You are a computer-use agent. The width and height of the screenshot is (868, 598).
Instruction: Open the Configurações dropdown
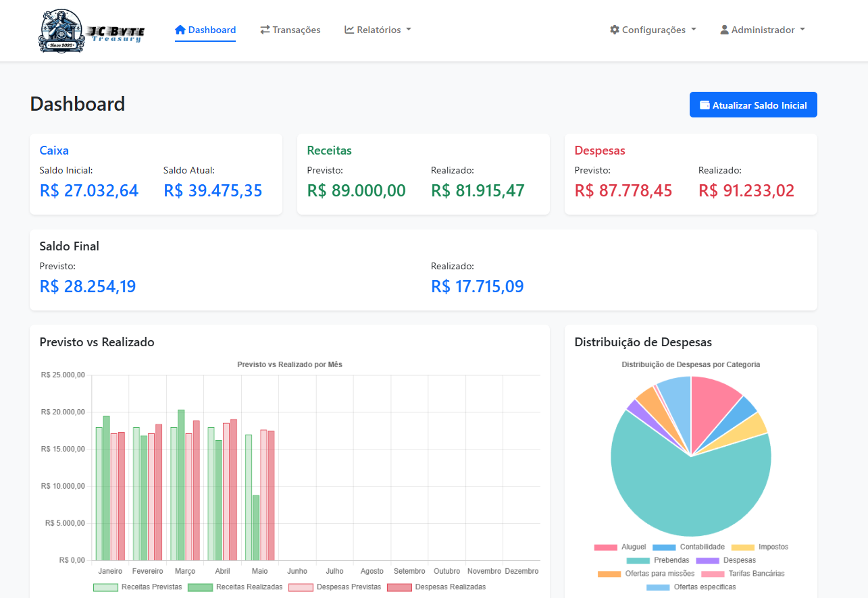653,30
